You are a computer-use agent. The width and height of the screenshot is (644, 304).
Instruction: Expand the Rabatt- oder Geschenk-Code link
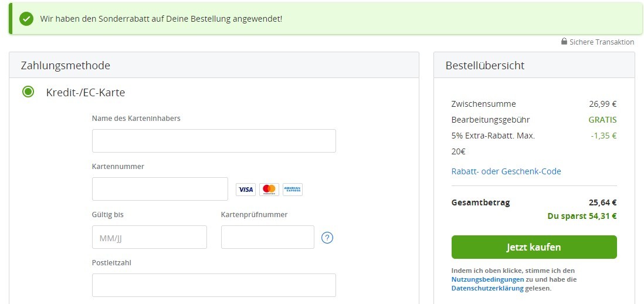pyautogui.click(x=506, y=171)
